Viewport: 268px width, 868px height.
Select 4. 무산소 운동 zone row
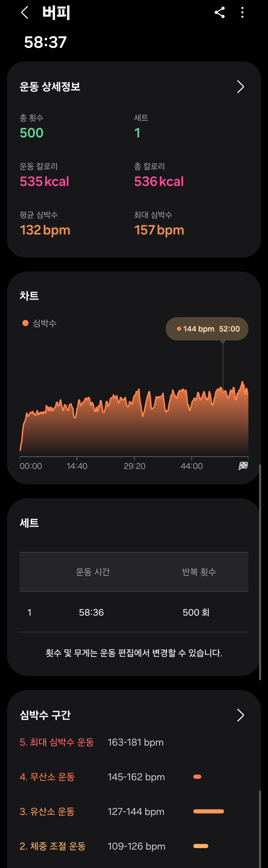tap(134, 777)
